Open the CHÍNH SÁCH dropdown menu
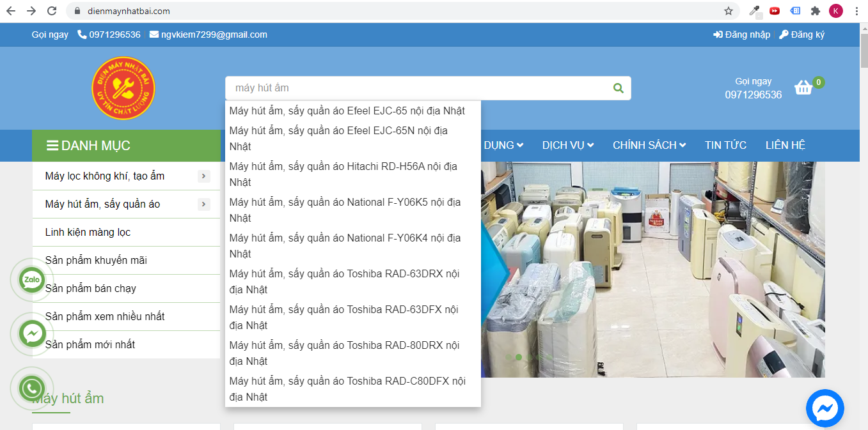The image size is (868, 430). pos(649,146)
